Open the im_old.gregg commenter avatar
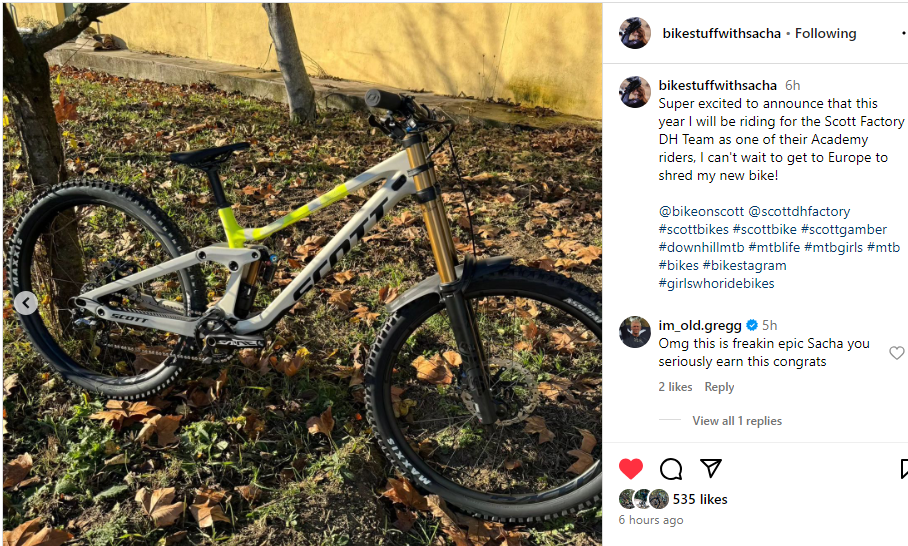 point(635,332)
